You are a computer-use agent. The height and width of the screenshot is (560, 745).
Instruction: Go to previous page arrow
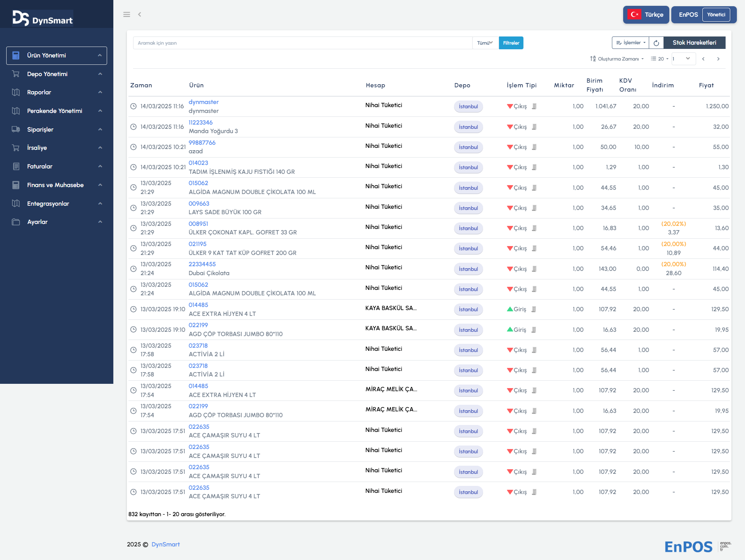pyautogui.click(x=703, y=59)
